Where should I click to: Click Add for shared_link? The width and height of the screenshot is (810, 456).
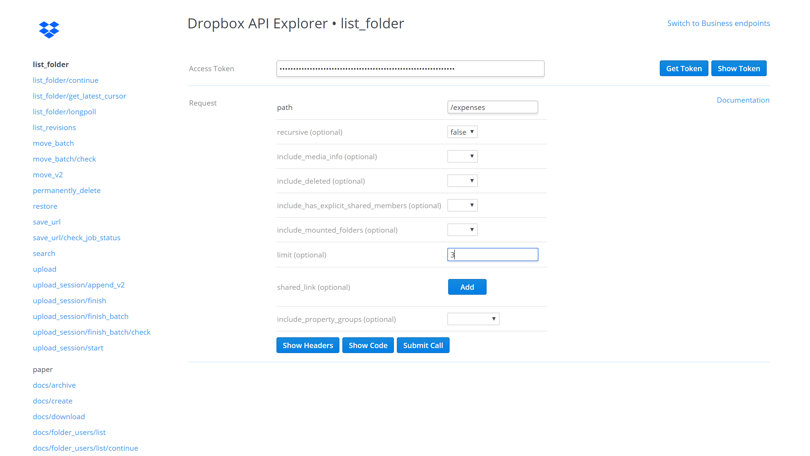(x=467, y=287)
